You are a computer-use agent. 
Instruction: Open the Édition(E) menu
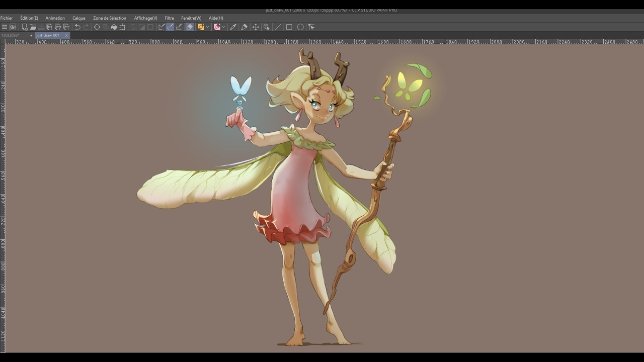pyautogui.click(x=29, y=18)
